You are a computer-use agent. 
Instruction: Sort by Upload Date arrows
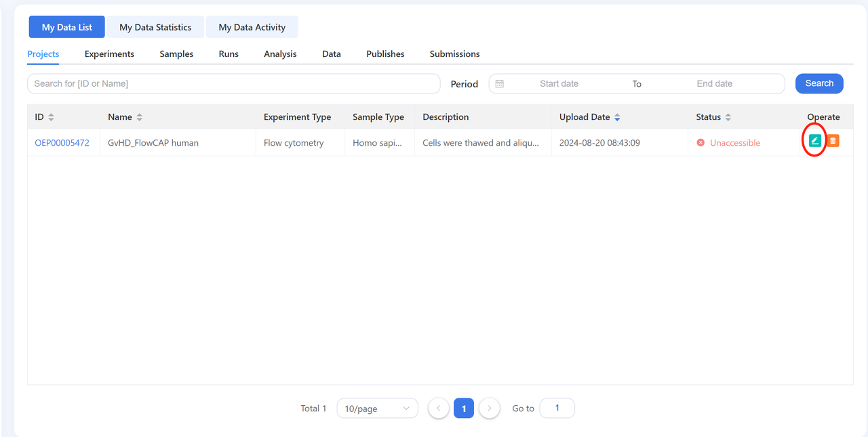(x=617, y=117)
